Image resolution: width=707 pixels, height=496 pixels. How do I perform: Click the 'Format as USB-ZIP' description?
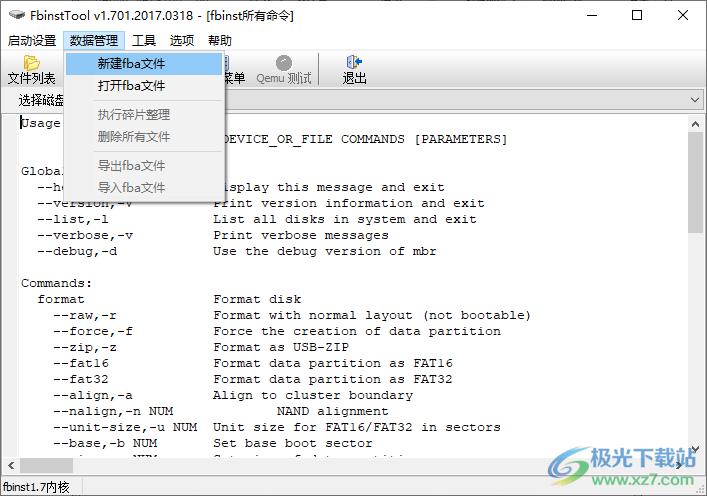click(x=281, y=348)
